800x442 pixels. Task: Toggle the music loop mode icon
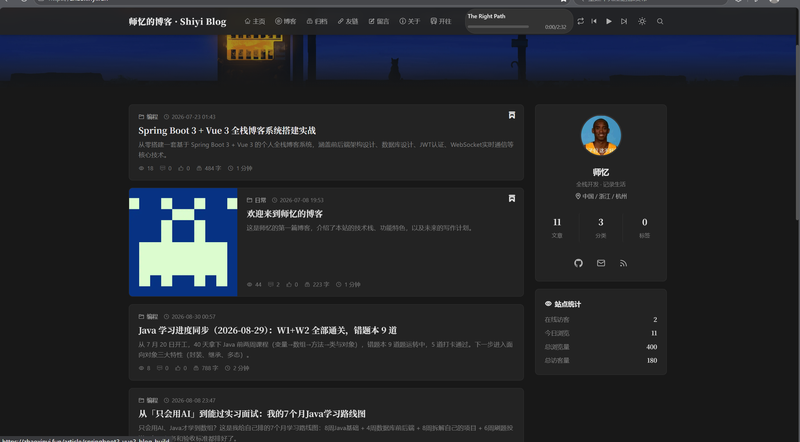pos(581,21)
